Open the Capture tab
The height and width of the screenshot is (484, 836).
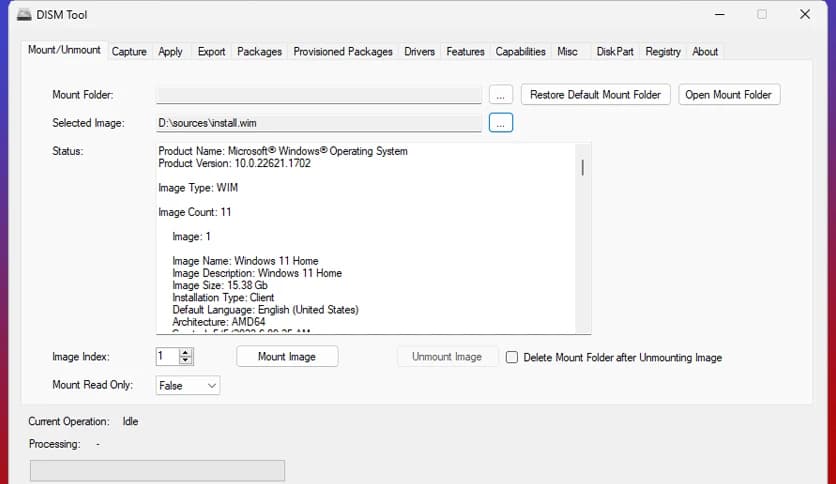(x=129, y=52)
